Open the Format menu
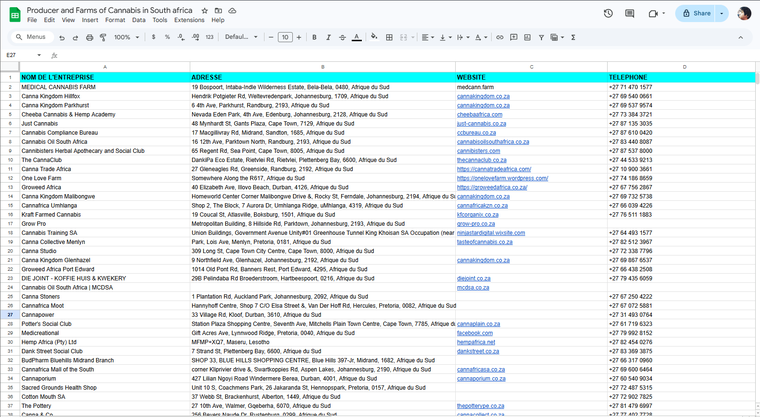Viewport: 760px width, 417px height. click(114, 20)
